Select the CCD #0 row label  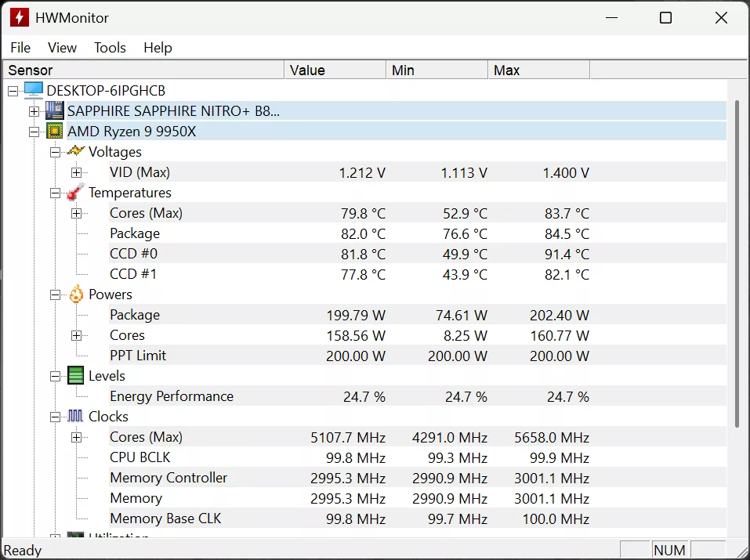tap(133, 254)
